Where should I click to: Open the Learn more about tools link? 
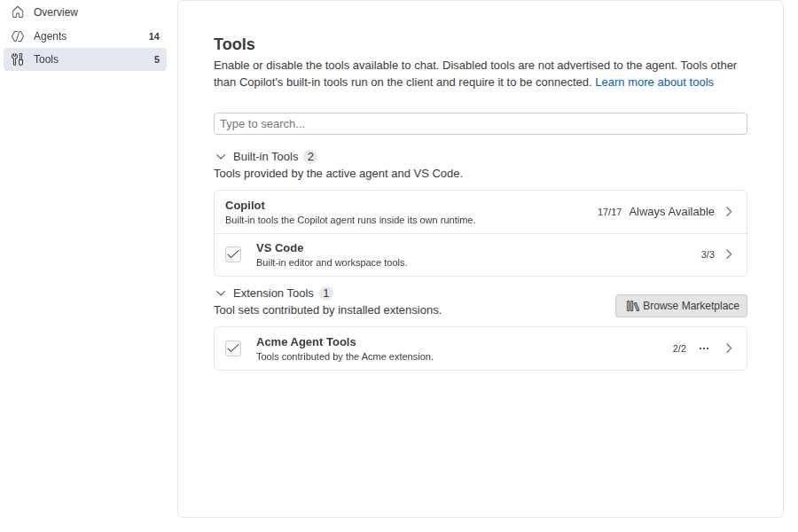[x=654, y=82]
